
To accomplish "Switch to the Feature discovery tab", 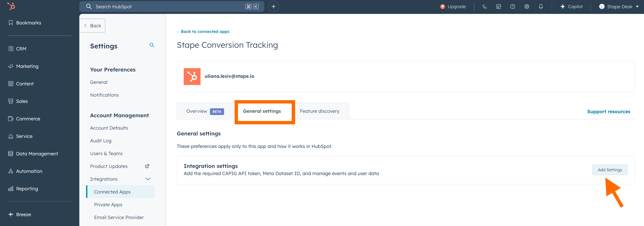I will click(x=320, y=111).
